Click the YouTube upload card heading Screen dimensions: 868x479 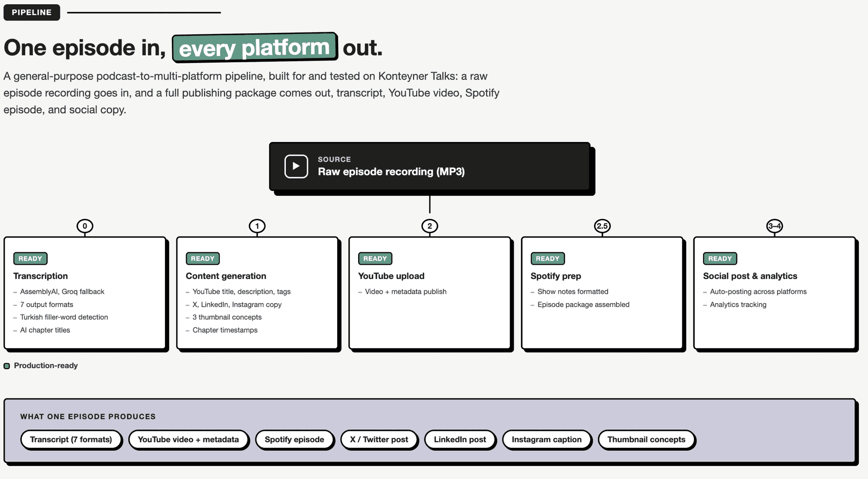pyautogui.click(x=392, y=276)
